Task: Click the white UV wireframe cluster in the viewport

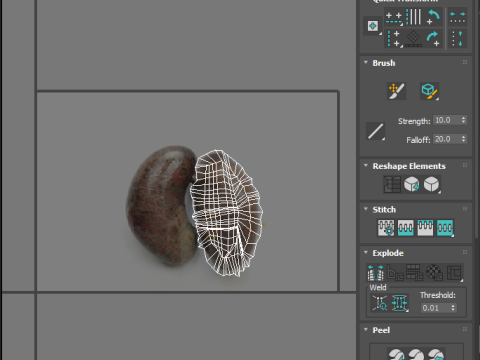Action: 227,213
